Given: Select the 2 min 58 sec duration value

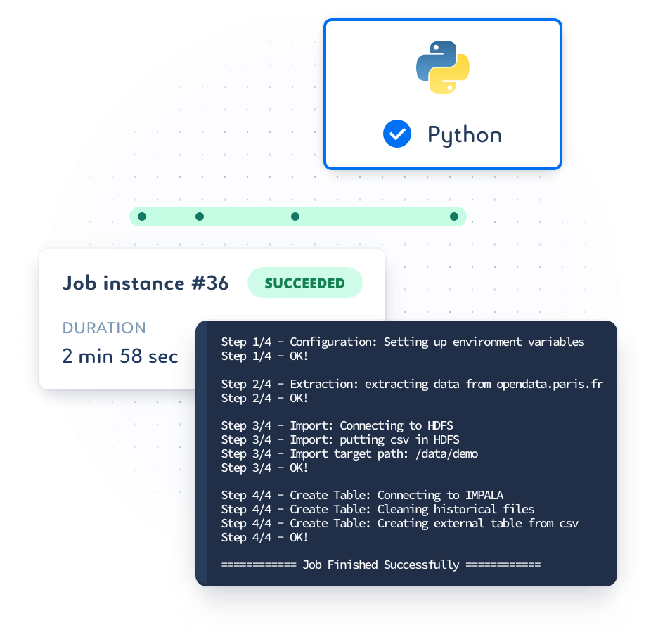Looking at the screenshot, I should tap(120, 356).
